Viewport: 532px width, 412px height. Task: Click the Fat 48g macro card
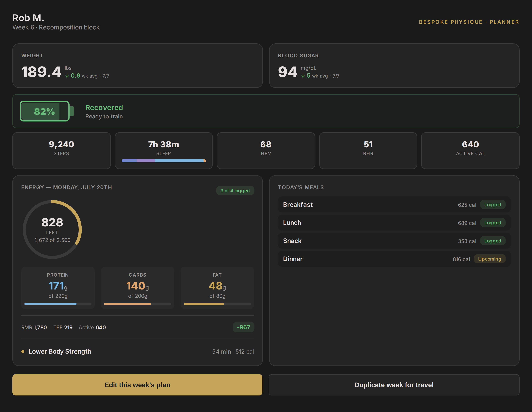point(217,288)
